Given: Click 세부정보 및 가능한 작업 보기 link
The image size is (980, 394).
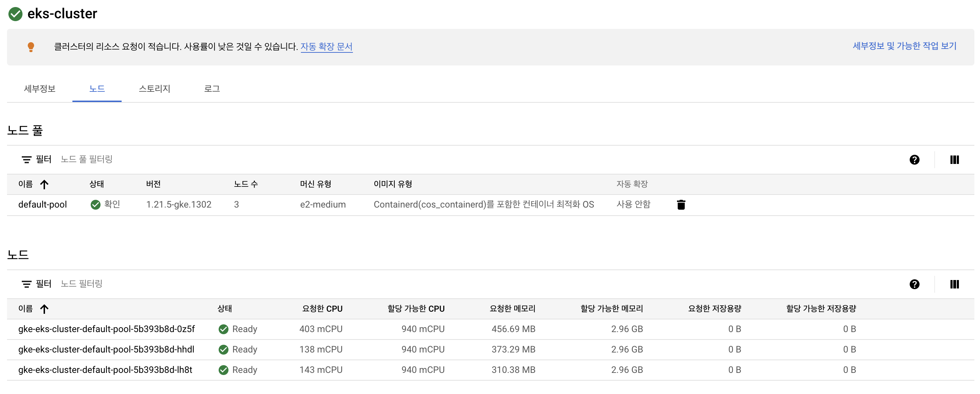Looking at the screenshot, I should 904,46.
